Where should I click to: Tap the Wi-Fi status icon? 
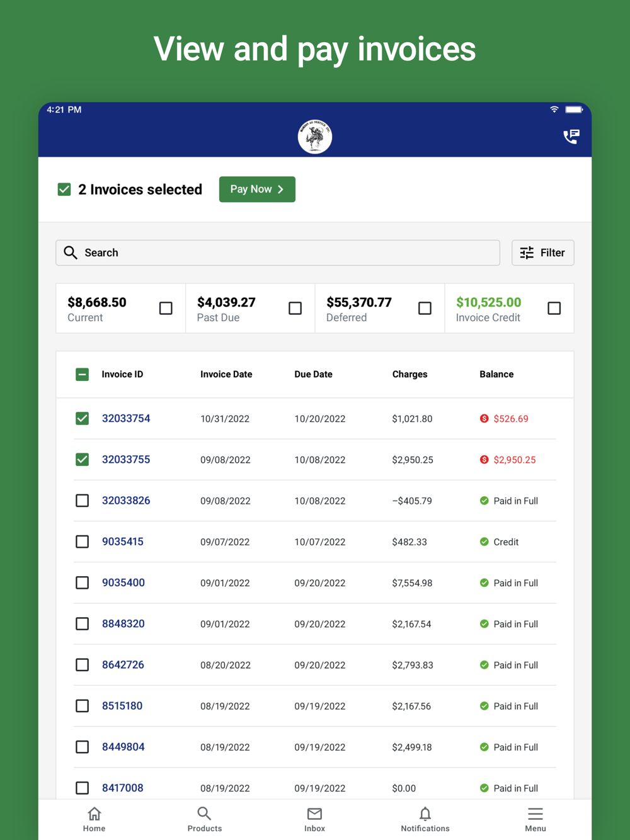tap(554, 110)
